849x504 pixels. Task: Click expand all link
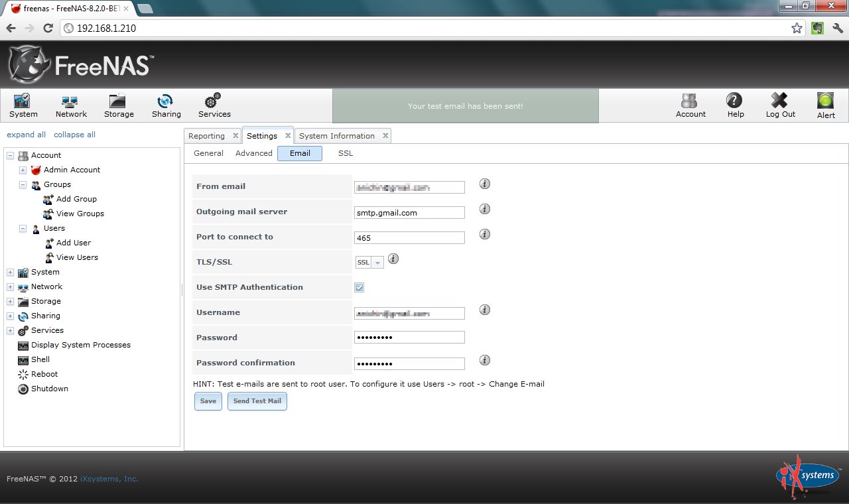point(27,135)
